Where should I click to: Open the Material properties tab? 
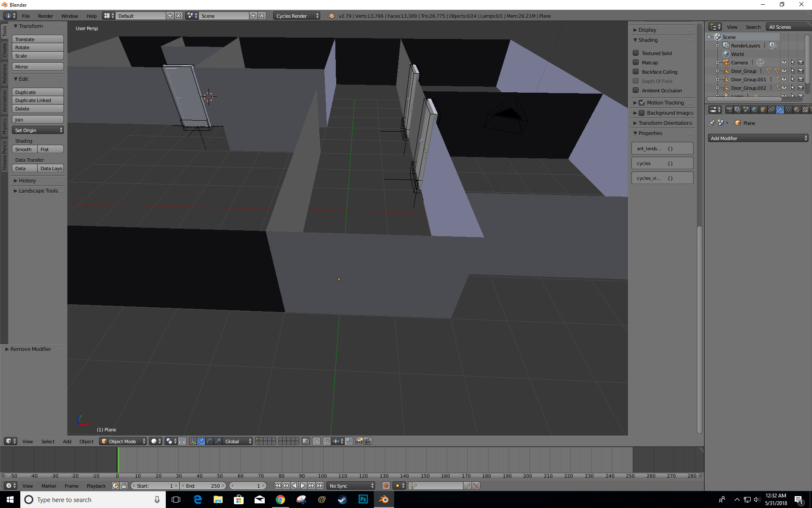click(797, 110)
